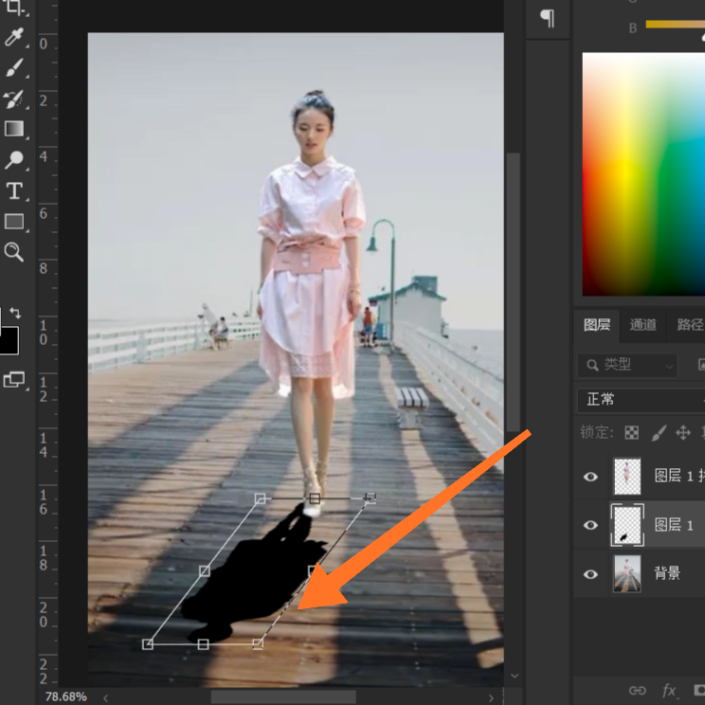
Task: Lock transparent pixels checkerboard icon
Action: pos(632,433)
